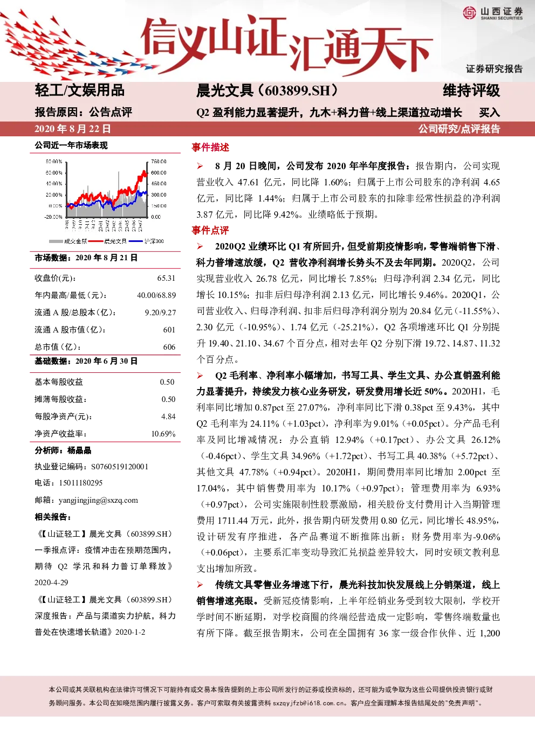Screen dimensions: 535x756
Task: Click the subtitle Q2 盈利能力显著提升 line
Action: 329,113
